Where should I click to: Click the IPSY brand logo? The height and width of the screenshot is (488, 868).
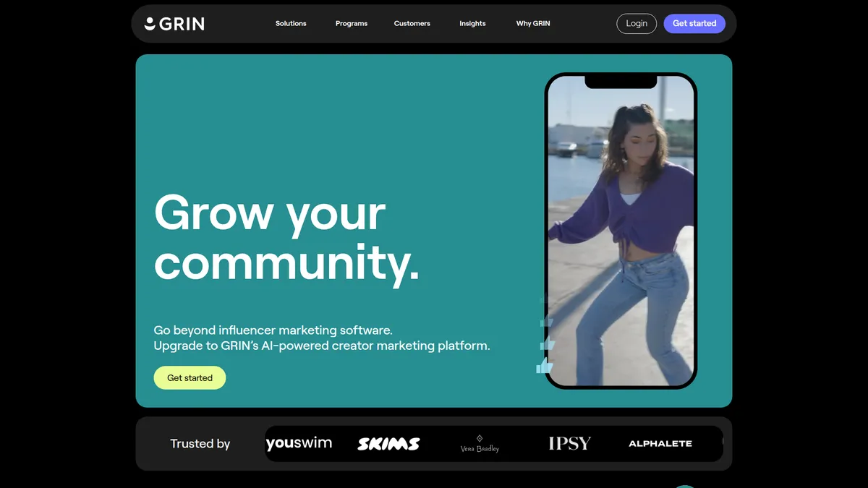569,443
